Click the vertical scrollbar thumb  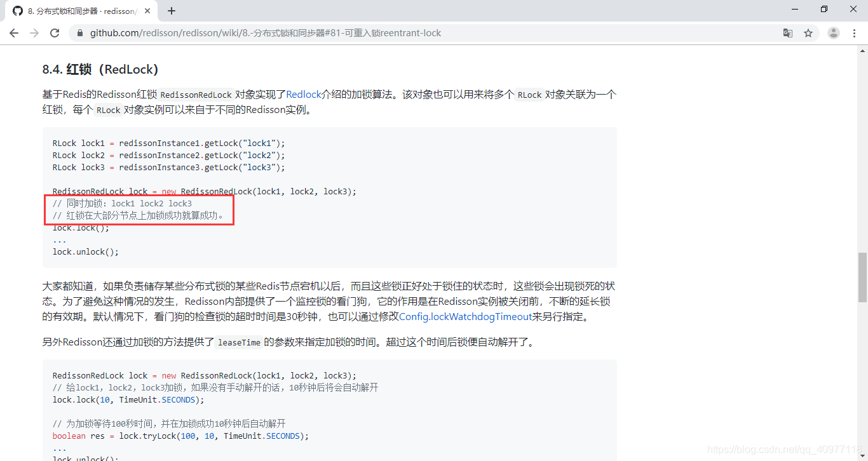click(862, 277)
